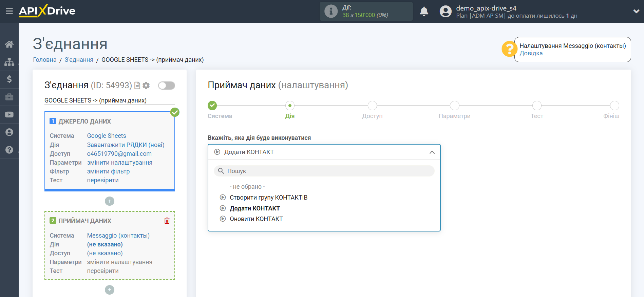The height and width of the screenshot is (297, 644).
Task: Select Оновити КОНТАКТ option
Action: coord(256,219)
